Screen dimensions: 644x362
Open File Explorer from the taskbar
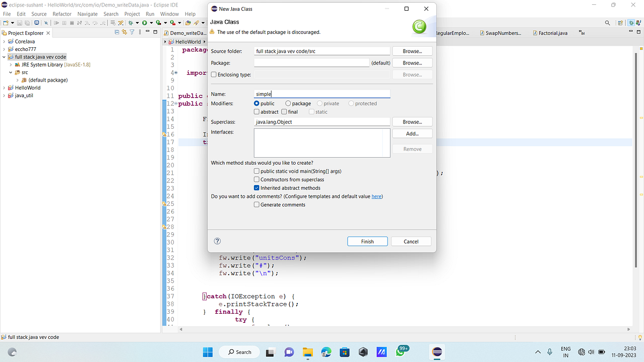coord(307,352)
